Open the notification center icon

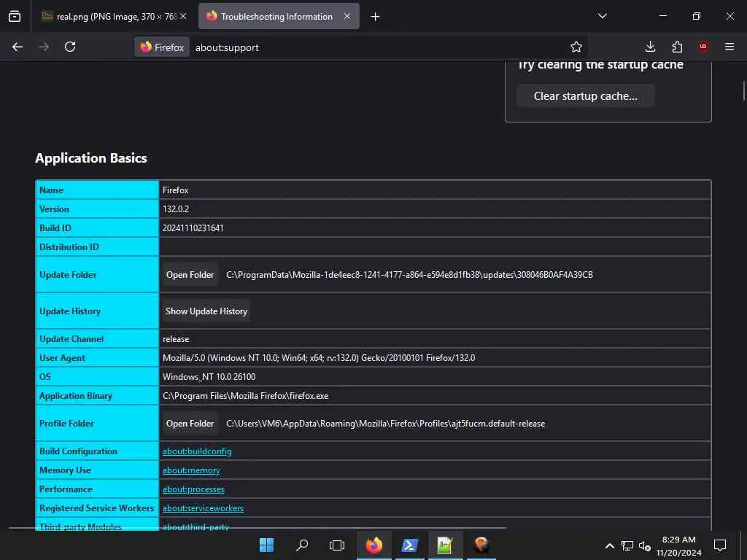pyautogui.click(x=720, y=545)
